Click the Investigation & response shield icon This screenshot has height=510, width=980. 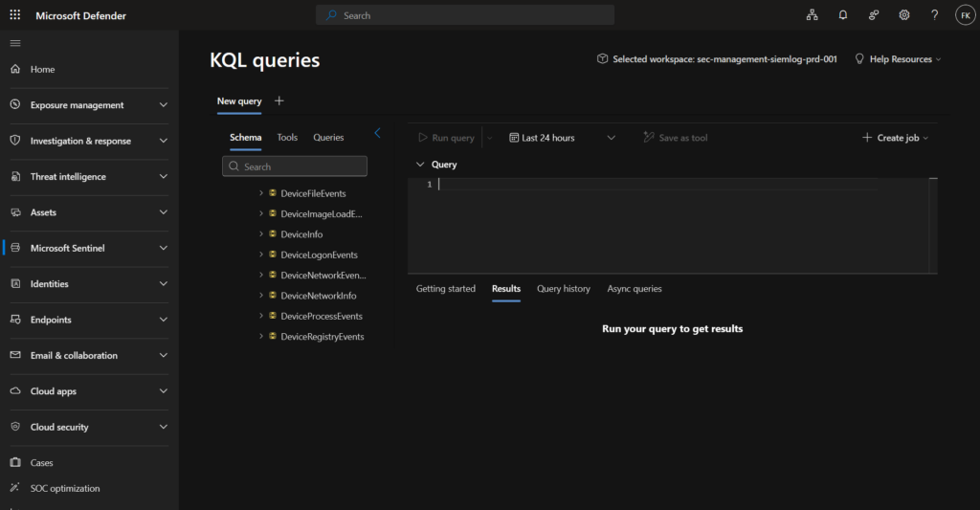pos(15,140)
